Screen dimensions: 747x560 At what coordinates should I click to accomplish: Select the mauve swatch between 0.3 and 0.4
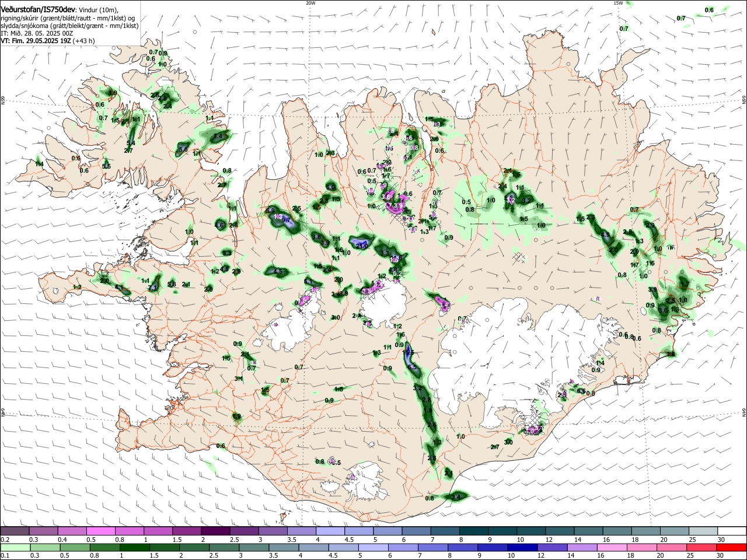click(x=43, y=531)
